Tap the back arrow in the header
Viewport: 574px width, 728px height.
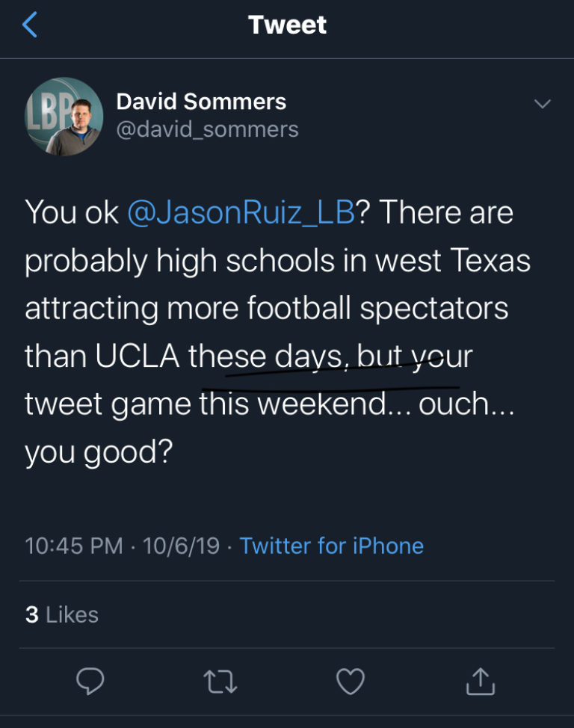pyautogui.click(x=30, y=25)
